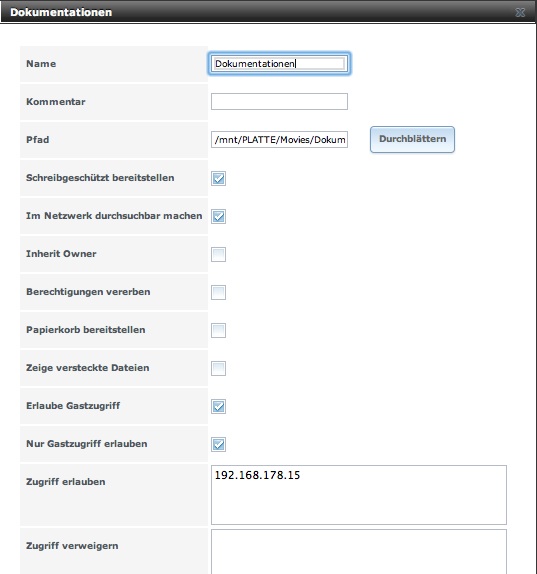Uncheck Nur Gastzugriff erlauben

[x=219, y=444]
